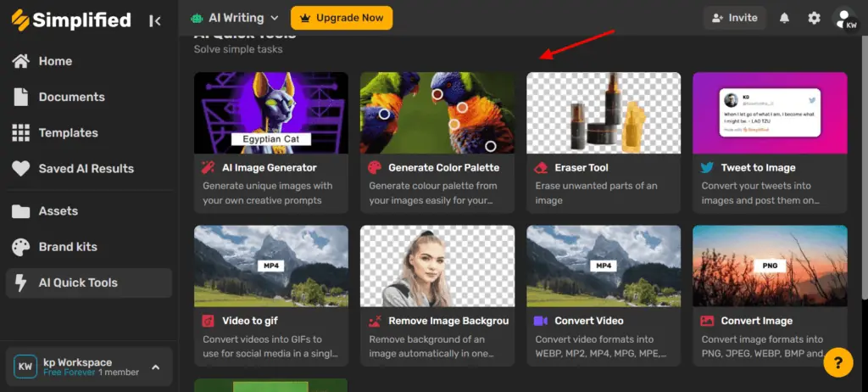
Task: Open the Convert Image title
Action: pyautogui.click(x=756, y=321)
